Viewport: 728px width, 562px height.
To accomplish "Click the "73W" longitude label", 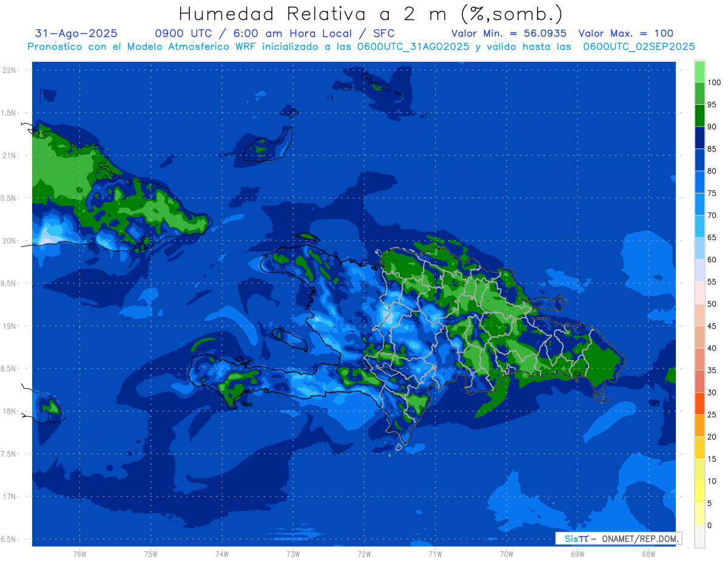I will pos(293,554).
